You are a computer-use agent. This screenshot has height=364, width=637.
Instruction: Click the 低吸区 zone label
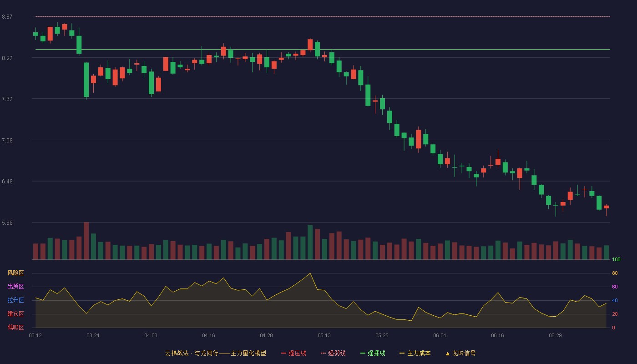[15, 327]
